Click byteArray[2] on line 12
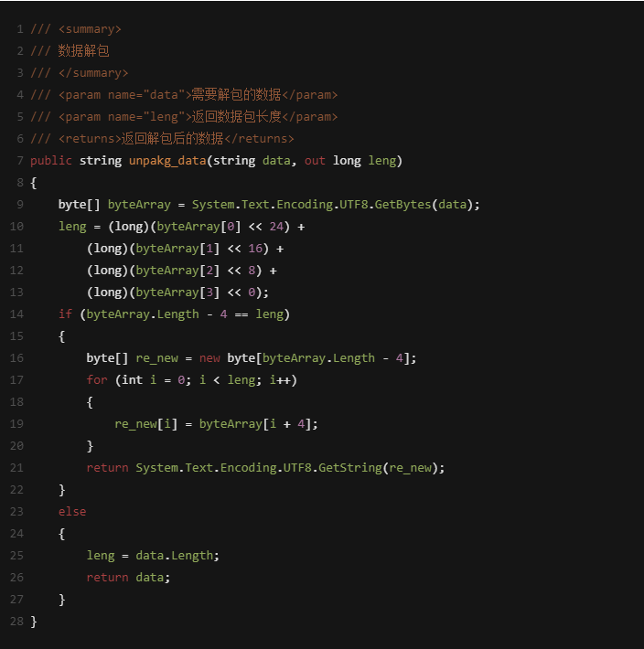Viewport: 644px width, 649px height. 177,271
